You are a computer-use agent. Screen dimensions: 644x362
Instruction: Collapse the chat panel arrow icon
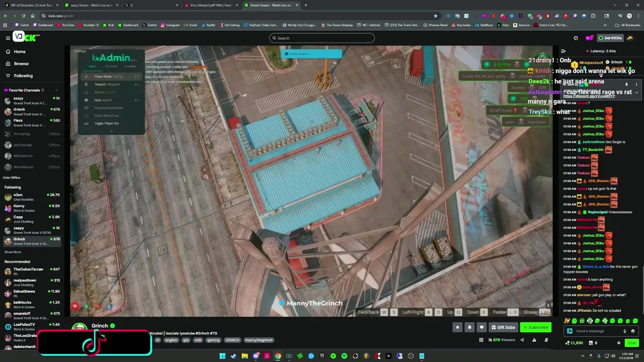(563, 51)
